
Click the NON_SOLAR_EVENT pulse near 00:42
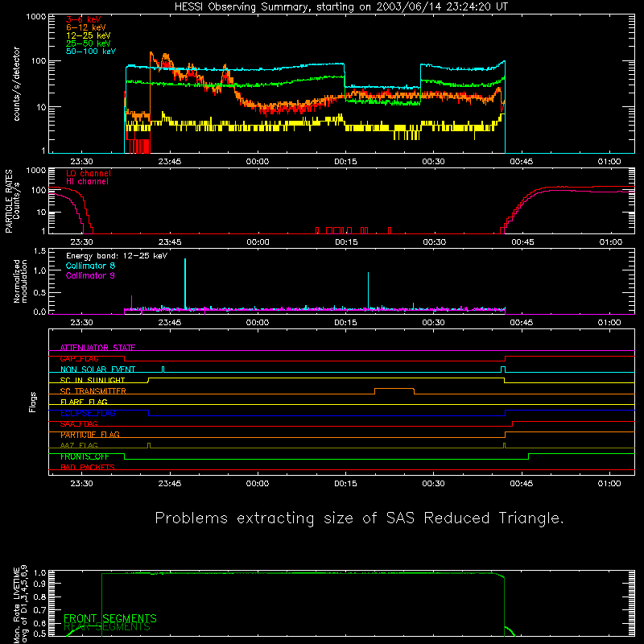coord(503,369)
